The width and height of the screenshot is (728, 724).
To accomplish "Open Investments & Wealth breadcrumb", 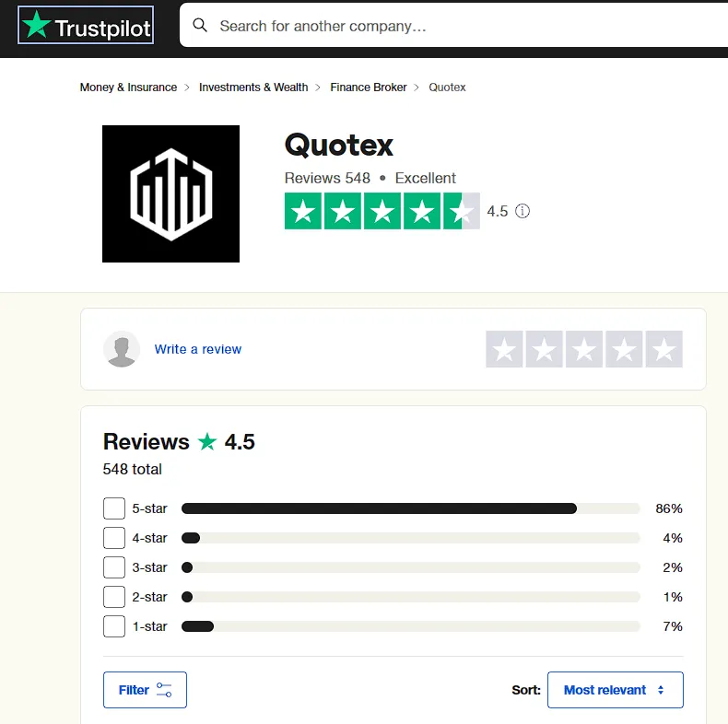I will point(253,88).
